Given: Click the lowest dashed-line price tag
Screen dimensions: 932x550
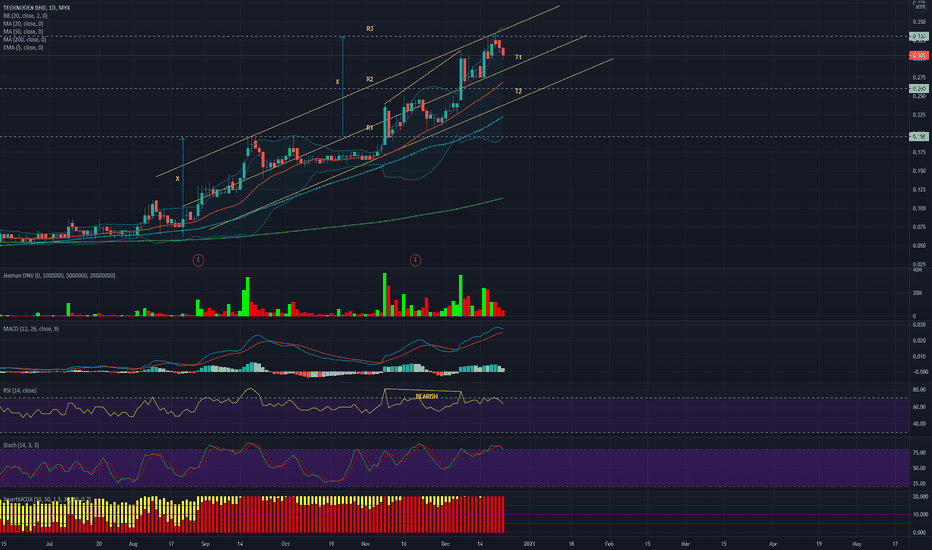Looking at the screenshot, I should (x=919, y=137).
